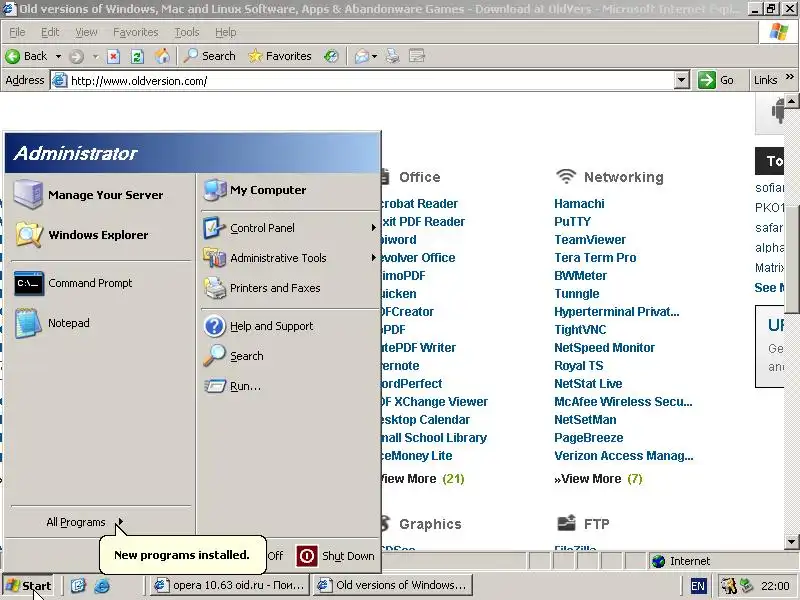Open the Search toolbar button

click(210, 56)
